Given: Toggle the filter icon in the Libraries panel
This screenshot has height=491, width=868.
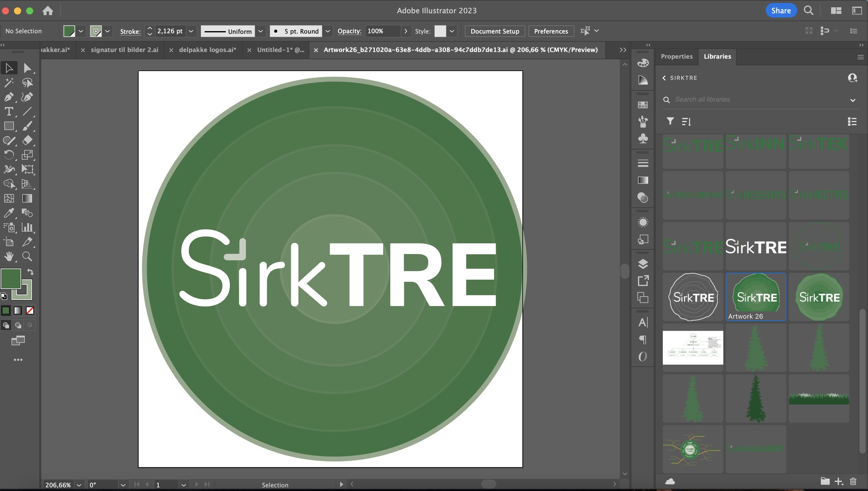Looking at the screenshot, I should pyautogui.click(x=670, y=122).
